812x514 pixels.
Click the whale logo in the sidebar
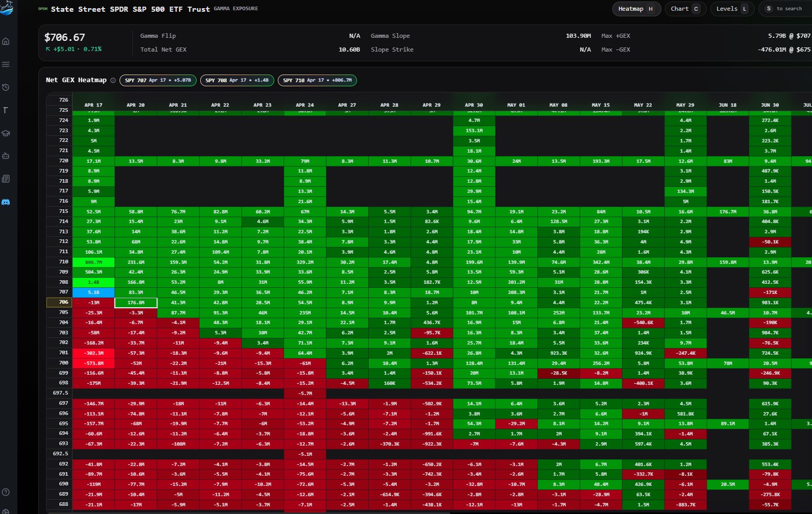(x=6, y=7)
